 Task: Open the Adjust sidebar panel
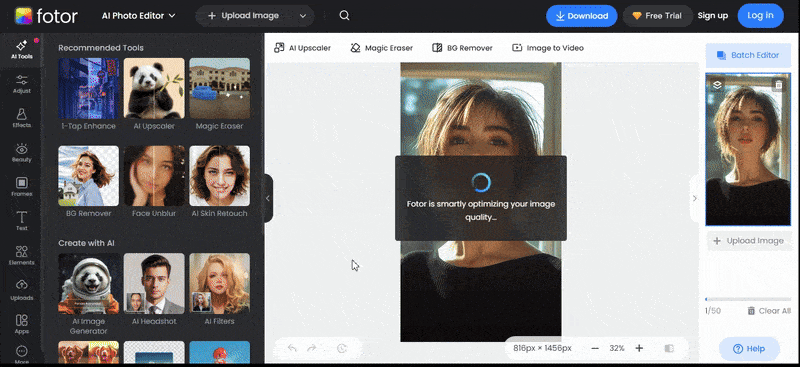point(21,84)
